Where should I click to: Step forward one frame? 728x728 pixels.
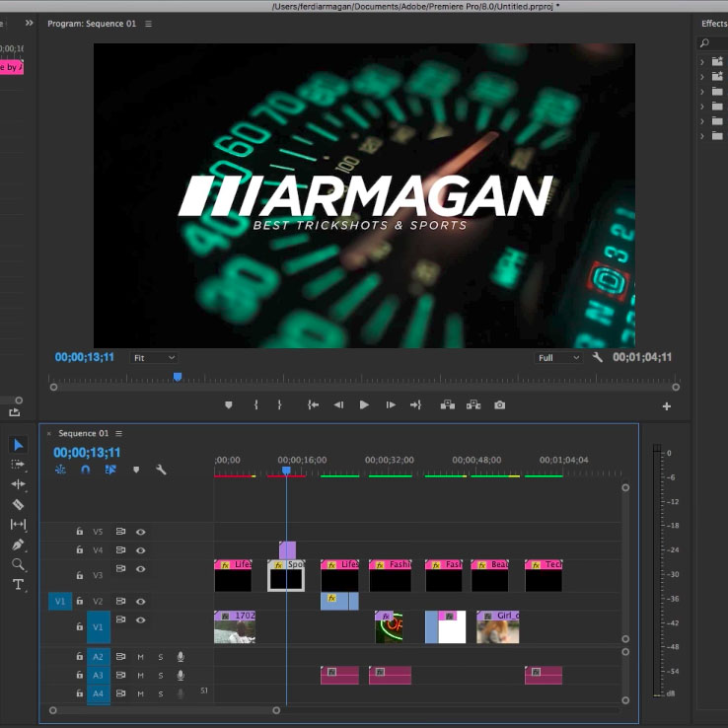click(391, 404)
